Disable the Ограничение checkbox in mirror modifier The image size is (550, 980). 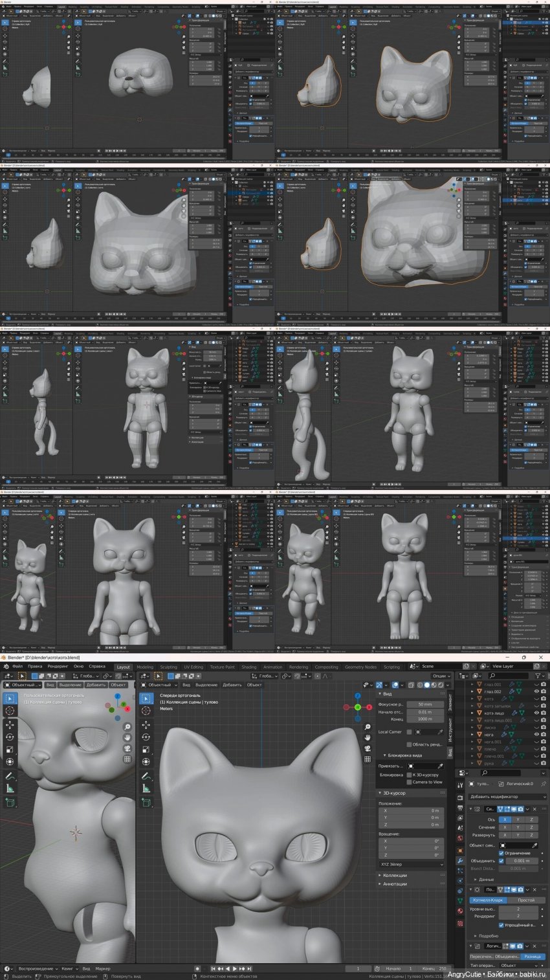[x=501, y=853]
